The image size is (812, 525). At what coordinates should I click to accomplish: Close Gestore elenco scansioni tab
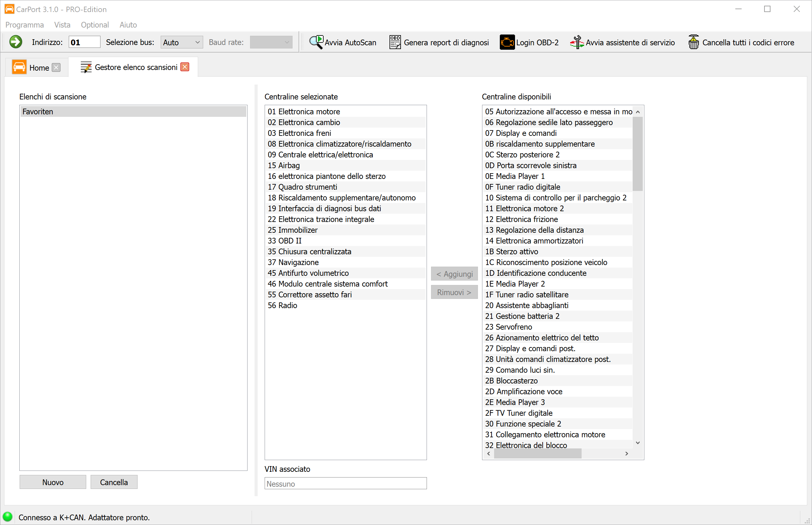click(x=185, y=67)
